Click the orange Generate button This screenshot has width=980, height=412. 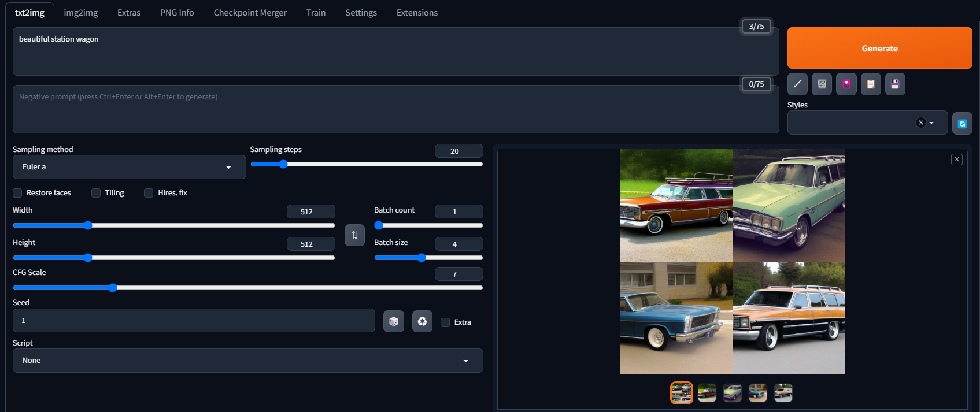[880, 48]
